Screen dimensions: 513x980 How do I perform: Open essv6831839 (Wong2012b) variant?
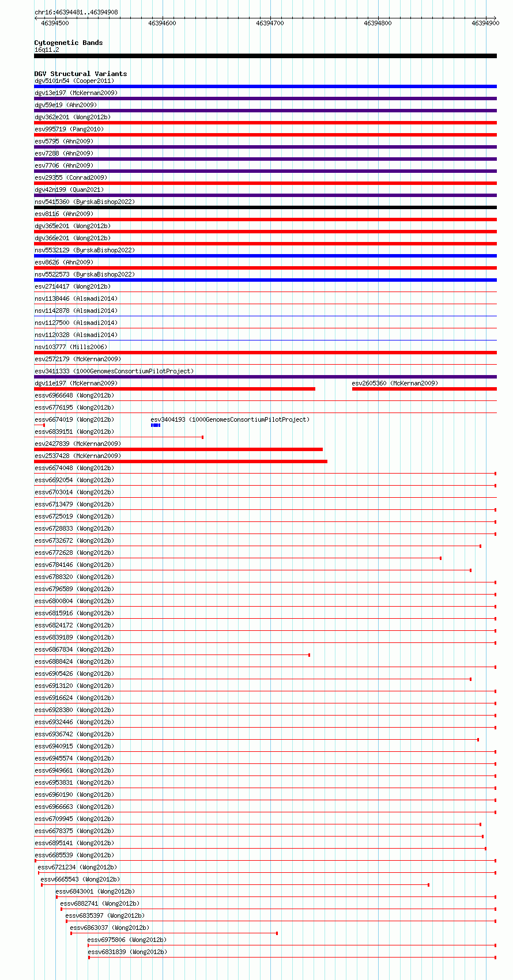(x=127, y=952)
